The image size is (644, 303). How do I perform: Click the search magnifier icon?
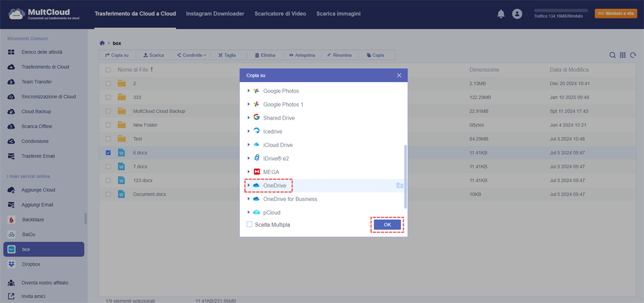click(612, 55)
